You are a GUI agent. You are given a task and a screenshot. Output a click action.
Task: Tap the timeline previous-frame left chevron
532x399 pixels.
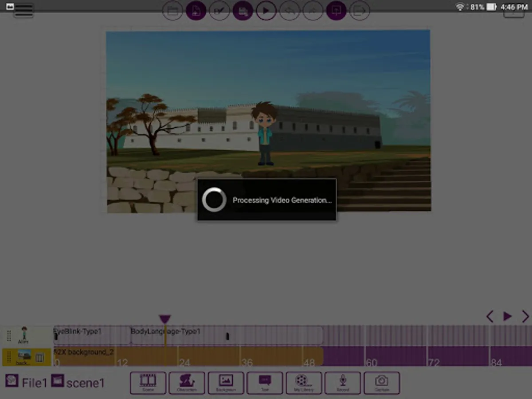point(490,316)
